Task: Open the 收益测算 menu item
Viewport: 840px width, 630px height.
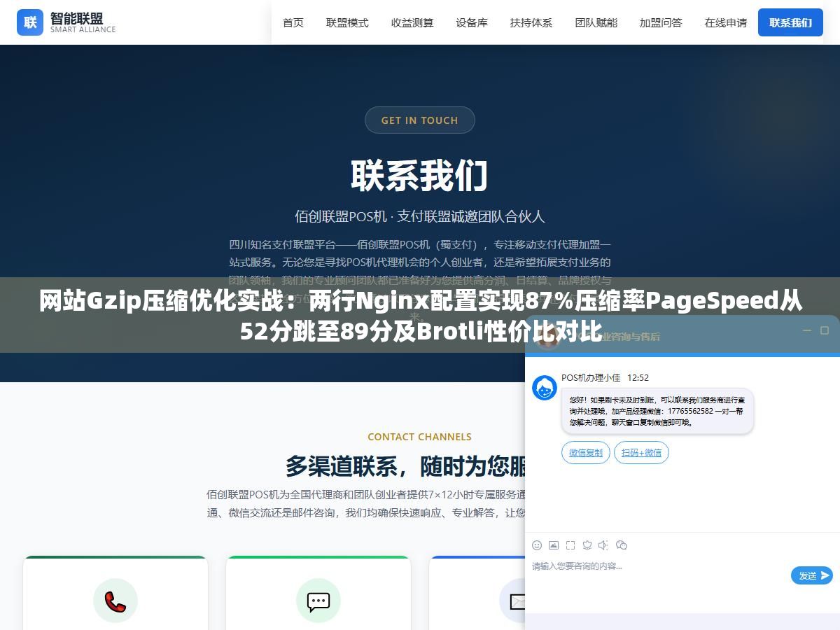Action: (412, 22)
